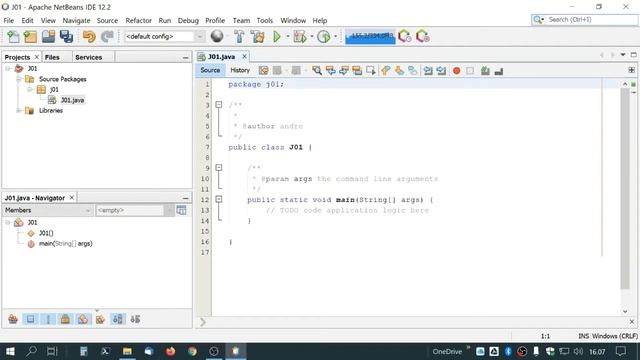Toggle Sort by Source in the Navigator
This screenshot has height=360, width=640.
pos(135,319)
